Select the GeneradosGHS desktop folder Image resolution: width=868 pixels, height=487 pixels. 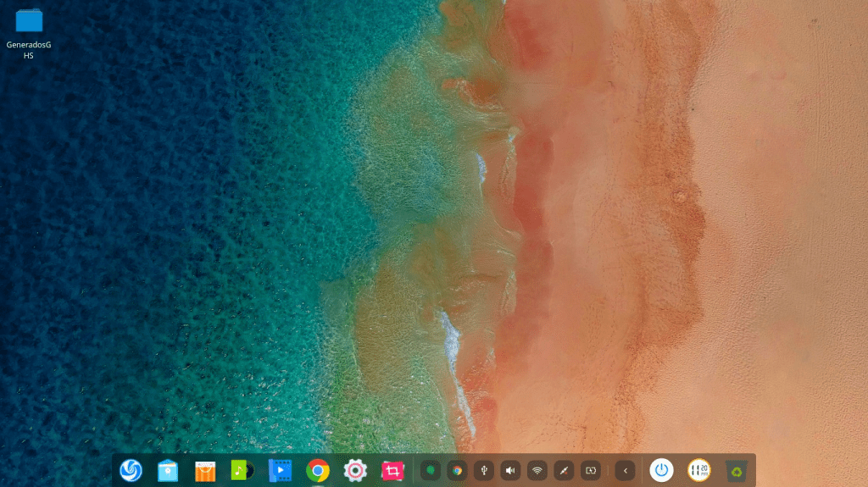tap(29, 21)
